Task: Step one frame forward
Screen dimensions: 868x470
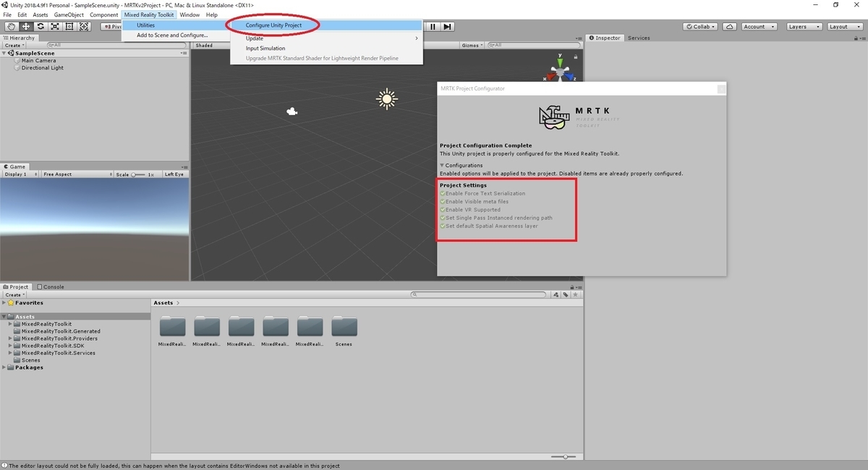Action: pyautogui.click(x=448, y=27)
